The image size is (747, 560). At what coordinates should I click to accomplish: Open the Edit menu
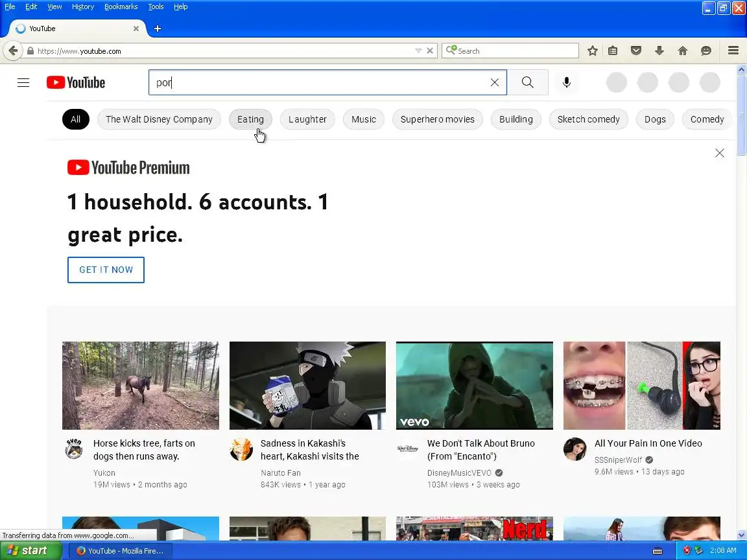point(31,6)
